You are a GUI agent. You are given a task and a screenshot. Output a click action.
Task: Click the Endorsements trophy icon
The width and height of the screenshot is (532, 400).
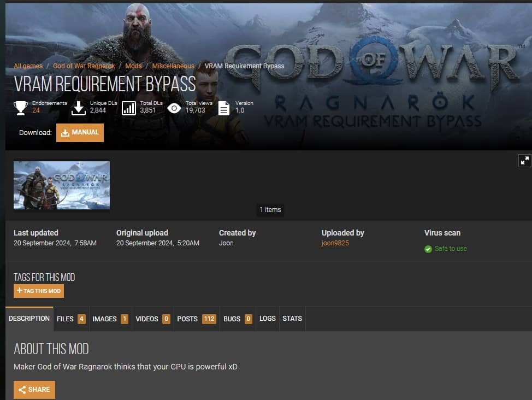(x=21, y=108)
